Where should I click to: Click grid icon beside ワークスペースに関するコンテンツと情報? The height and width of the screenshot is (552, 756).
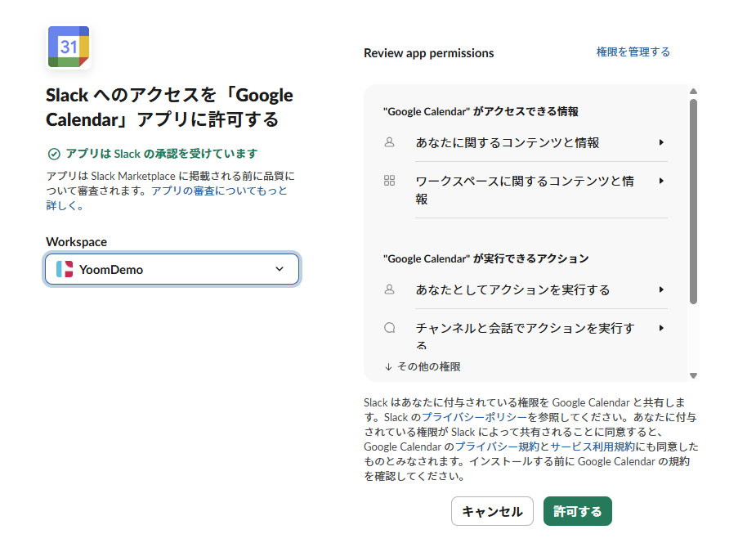tap(390, 181)
